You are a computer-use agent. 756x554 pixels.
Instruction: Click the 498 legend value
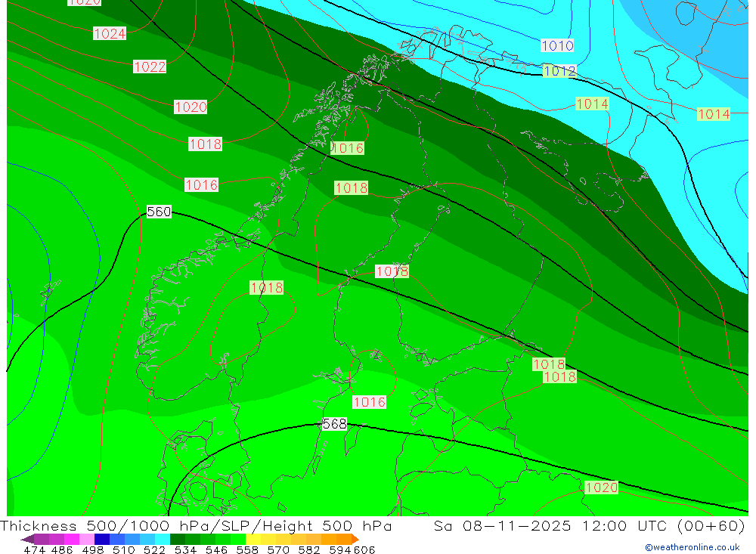[x=91, y=549]
